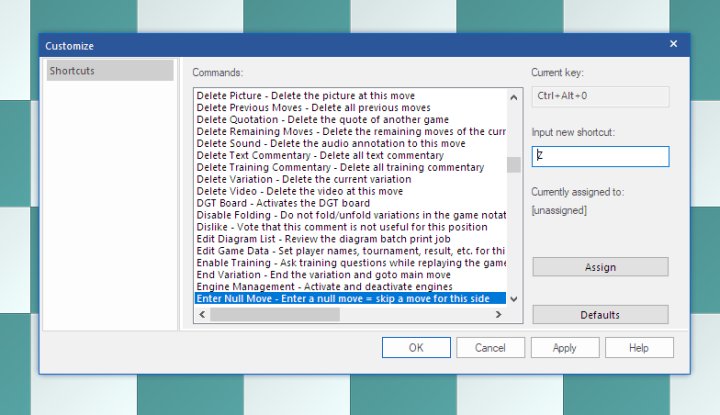720x415 pixels.
Task: Select the Enable Training command
Action: [x=351, y=263]
